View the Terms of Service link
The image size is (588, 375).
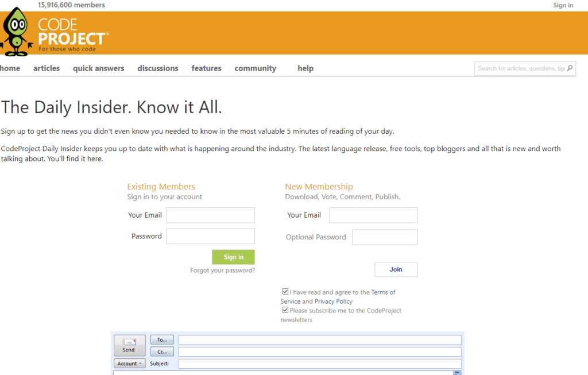[384, 292]
